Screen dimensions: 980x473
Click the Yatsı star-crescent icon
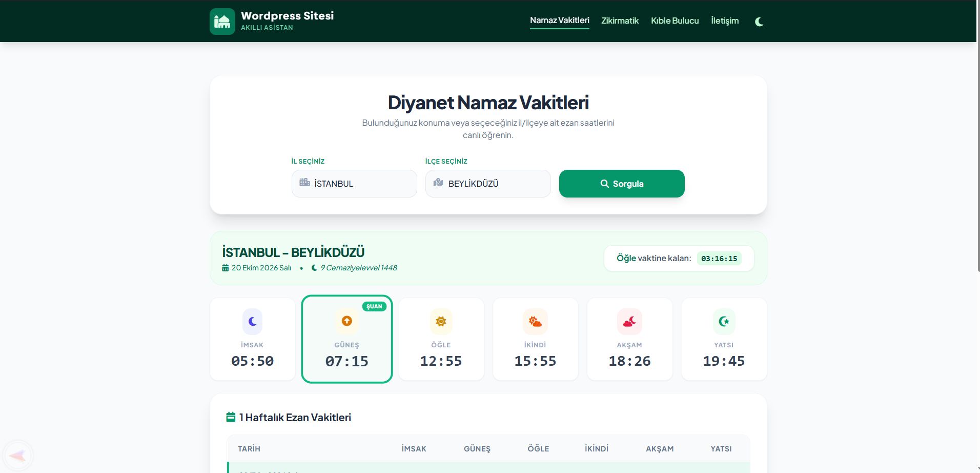(x=724, y=322)
